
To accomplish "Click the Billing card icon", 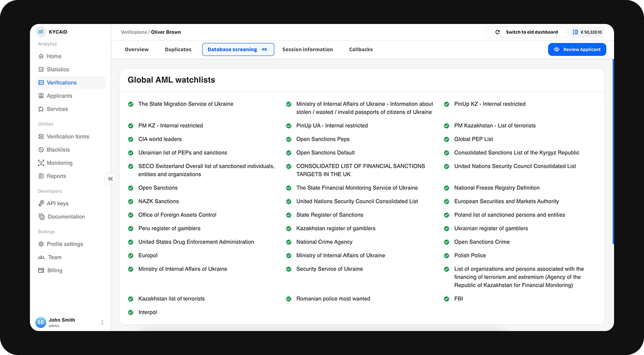I will pos(41,271).
